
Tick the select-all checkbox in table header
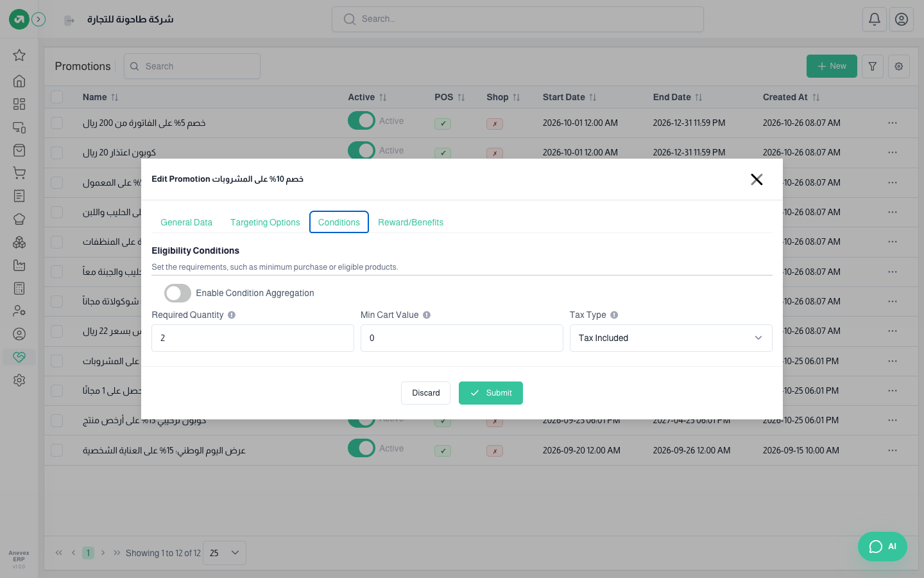pos(57,97)
